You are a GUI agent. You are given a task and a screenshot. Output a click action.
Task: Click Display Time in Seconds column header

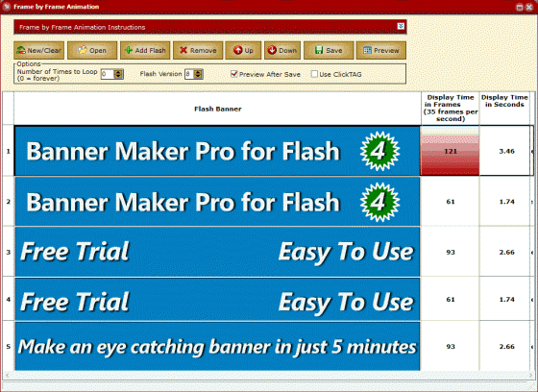[x=504, y=109]
